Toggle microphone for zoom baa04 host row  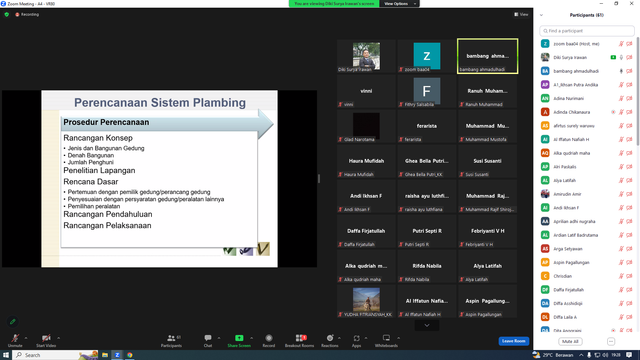click(x=621, y=44)
